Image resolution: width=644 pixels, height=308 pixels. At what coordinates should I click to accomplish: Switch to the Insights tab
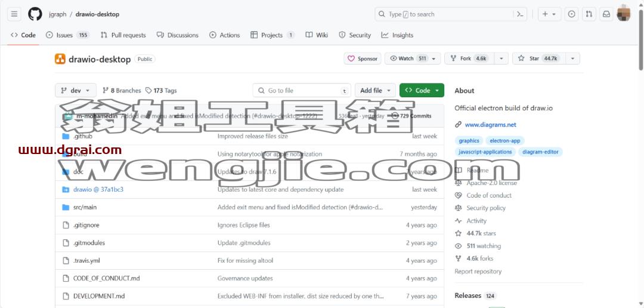[x=397, y=35]
